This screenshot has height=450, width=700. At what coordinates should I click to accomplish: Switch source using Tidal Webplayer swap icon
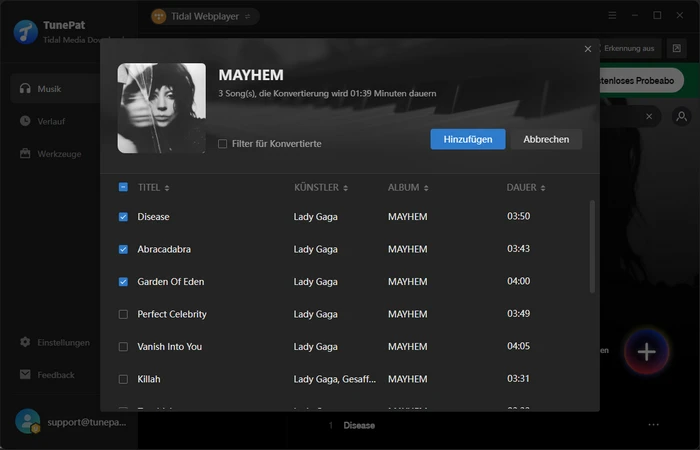[x=248, y=17]
